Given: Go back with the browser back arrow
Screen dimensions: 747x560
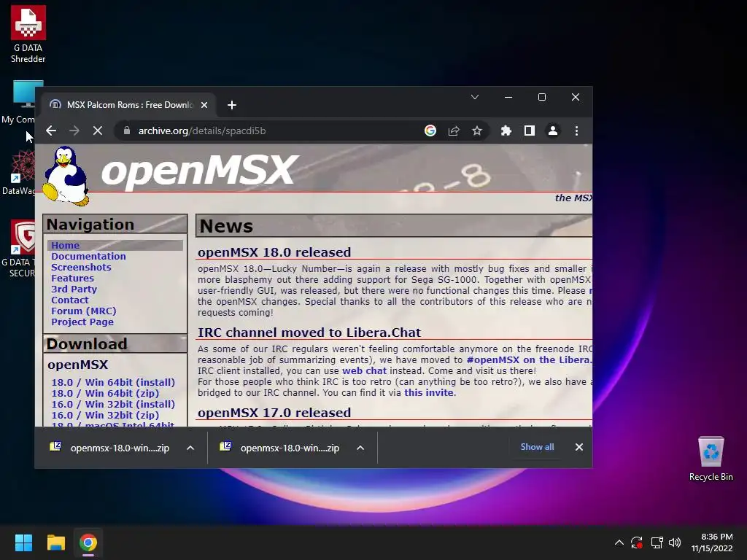Looking at the screenshot, I should tap(52, 131).
